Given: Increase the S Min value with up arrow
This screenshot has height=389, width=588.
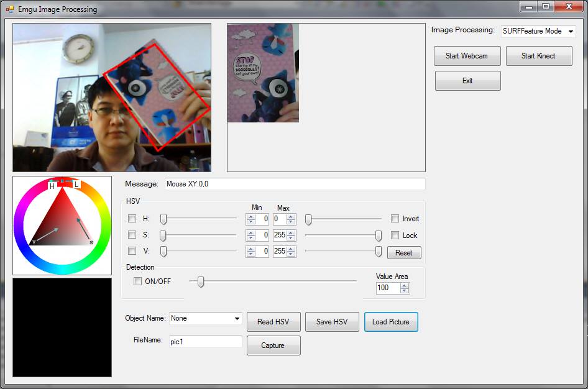Looking at the screenshot, I should point(251,232).
